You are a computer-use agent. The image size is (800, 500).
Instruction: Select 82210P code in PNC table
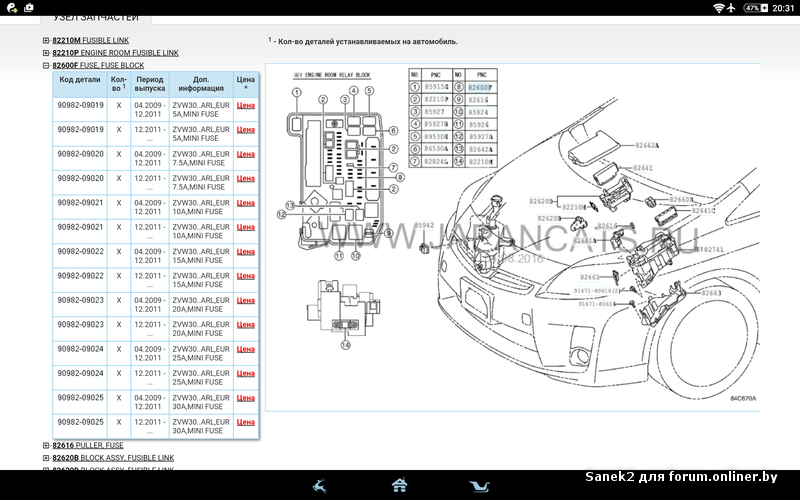(x=437, y=99)
